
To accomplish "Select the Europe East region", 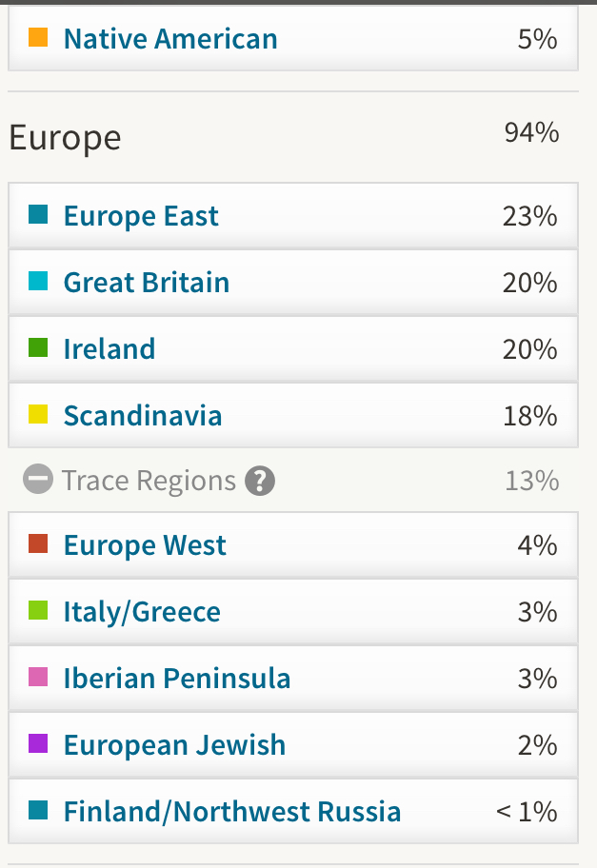I will click(x=293, y=215).
